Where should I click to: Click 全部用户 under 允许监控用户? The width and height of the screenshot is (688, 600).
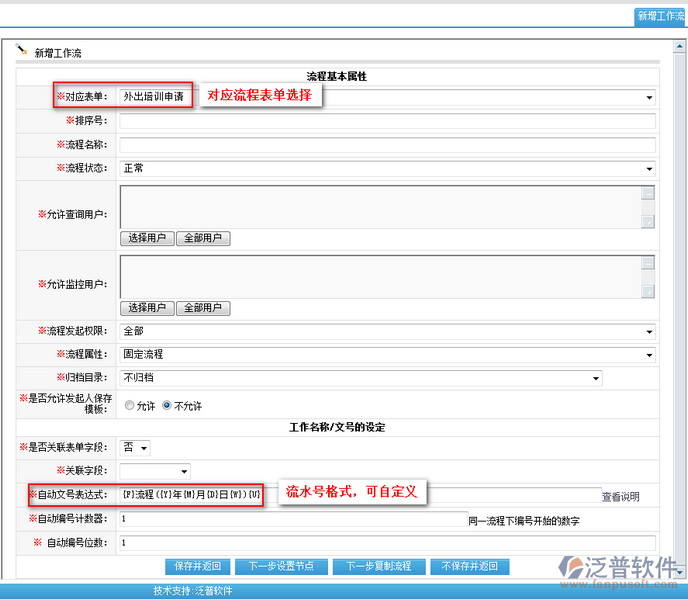click(204, 308)
